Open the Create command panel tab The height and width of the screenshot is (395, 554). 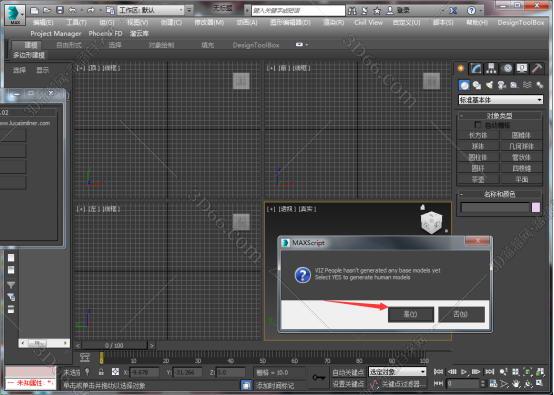click(x=460, y=68)
